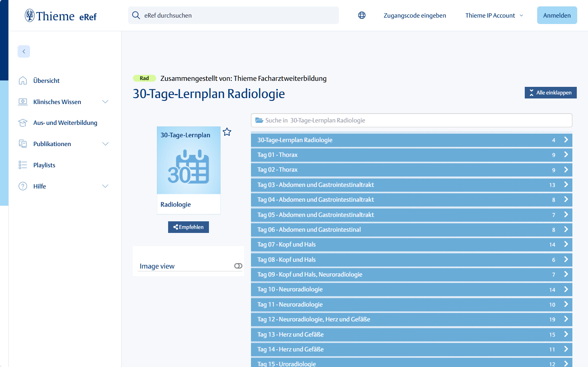Open Playlists menu item
The image size is (588, 367).
click(x=44, y=165)
